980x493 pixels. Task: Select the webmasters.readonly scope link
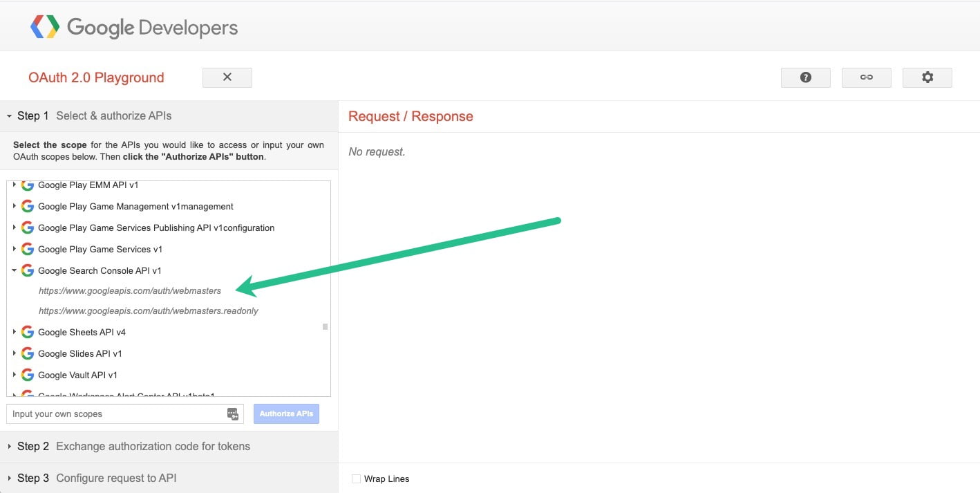click(x=148, y=310)
